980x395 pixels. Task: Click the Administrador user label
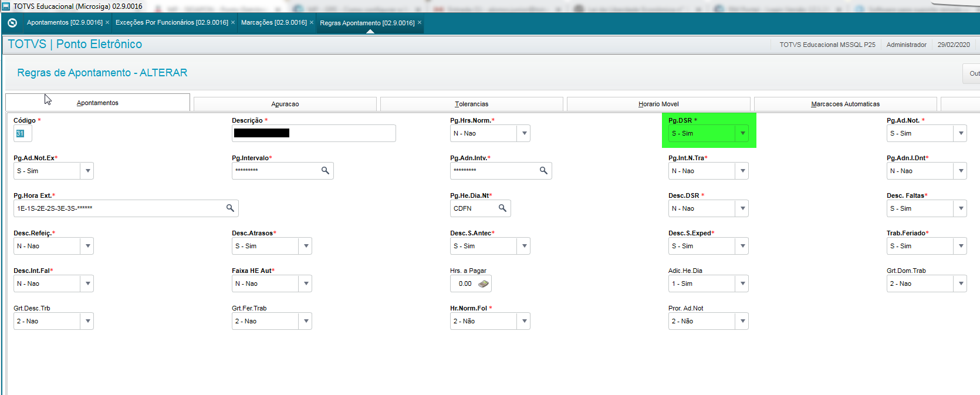point(907,45)
